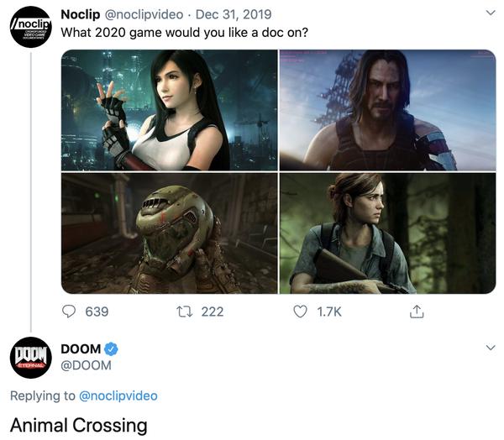504x440 pixels.
Task: Expand the DOOM reply options chevron
Action: [x=491, y=348]
